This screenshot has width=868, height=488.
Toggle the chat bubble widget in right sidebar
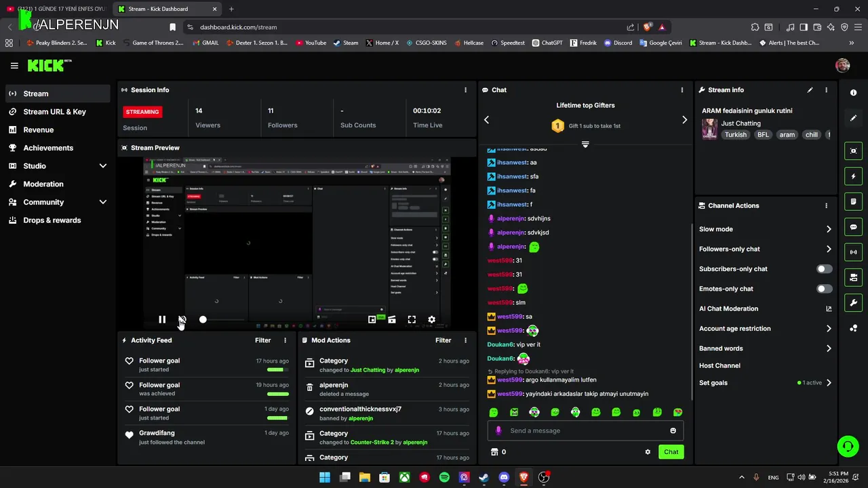pyautogui.click(x=853, y=227)
